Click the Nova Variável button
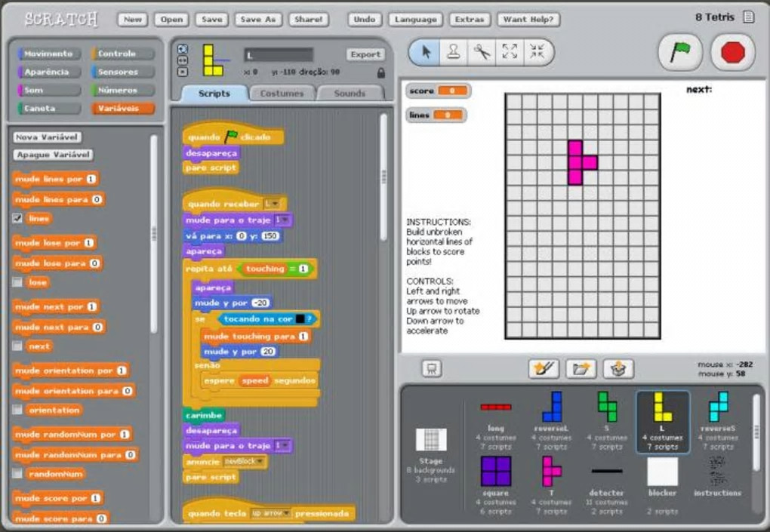Screen dimensions: 770x532 (x=47, y=137)
